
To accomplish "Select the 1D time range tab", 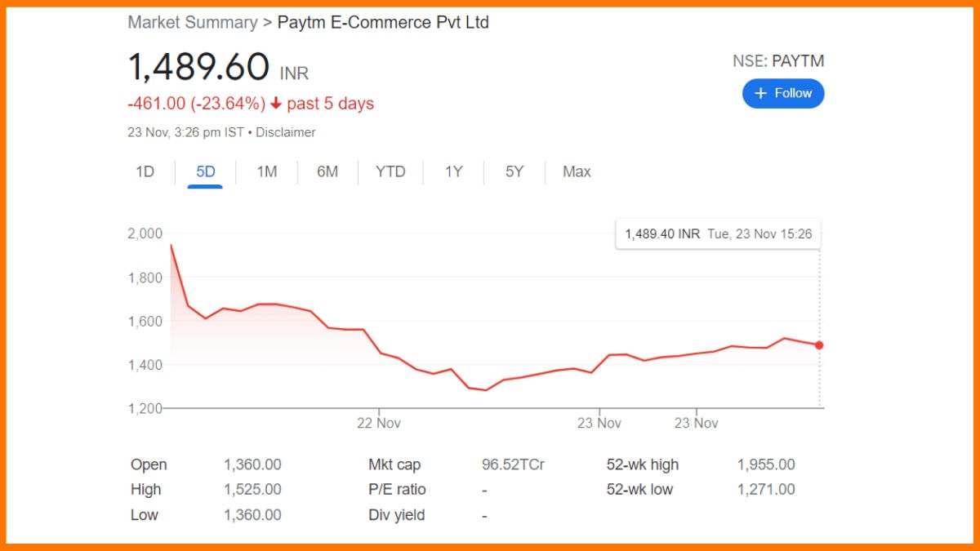I will (x=145, y=171).
